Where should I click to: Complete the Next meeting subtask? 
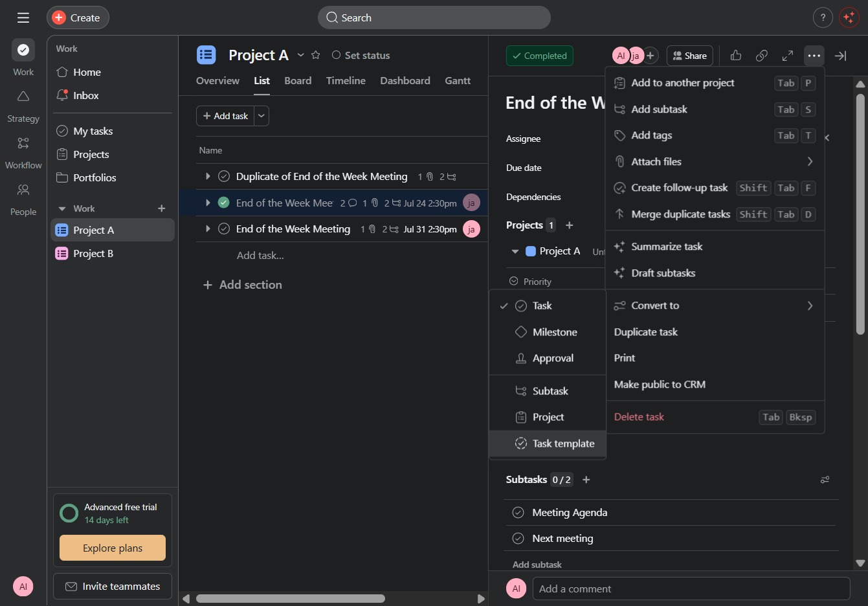tap(518, 538)
